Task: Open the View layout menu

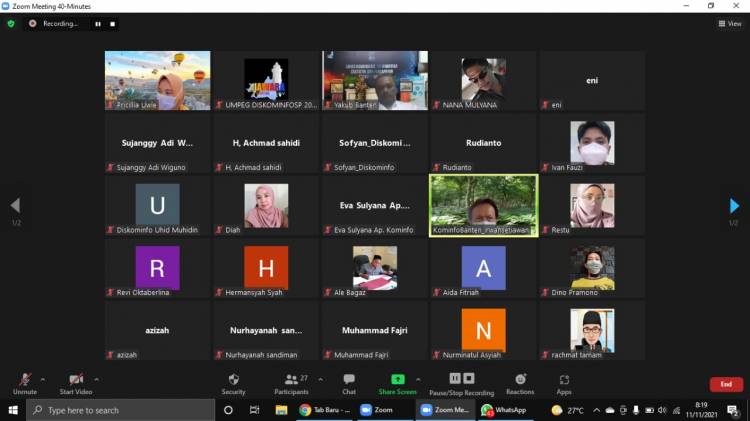Action: point(729,23)
